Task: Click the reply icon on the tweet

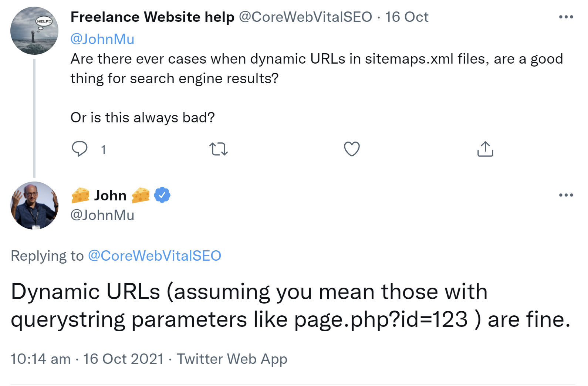Action: pyautogui.click(x=80, y=149)
